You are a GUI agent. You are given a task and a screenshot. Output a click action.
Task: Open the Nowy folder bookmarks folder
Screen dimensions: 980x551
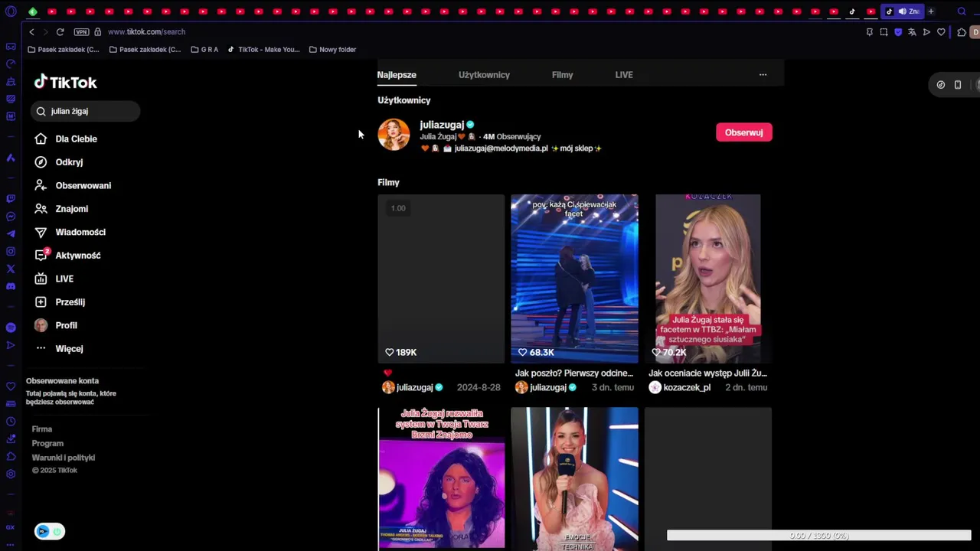point(332,50)
